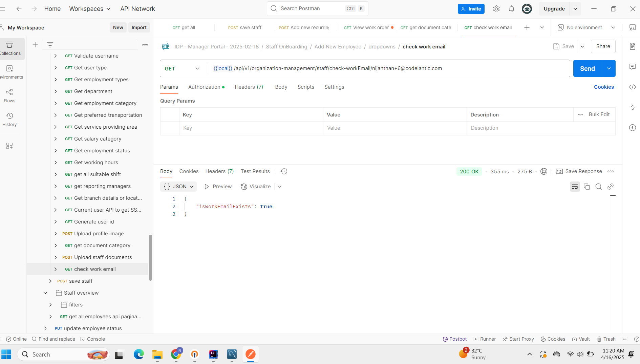Select 'Get salary category' request
The height and width of the screenshot is (364, 640).
(98, 139)
